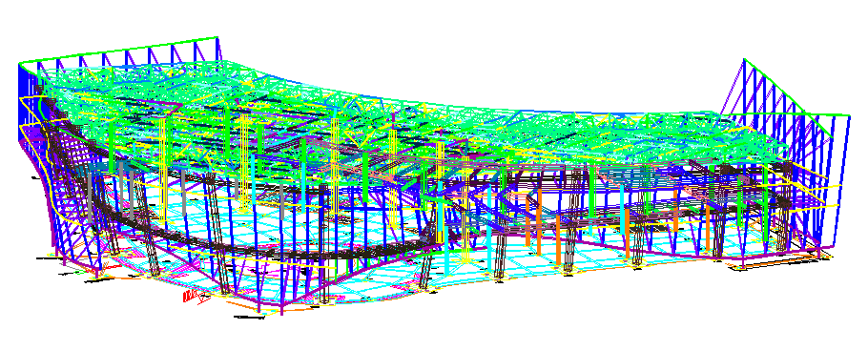
Task: Click the tall green column near center
Action: tap(364, 176)
